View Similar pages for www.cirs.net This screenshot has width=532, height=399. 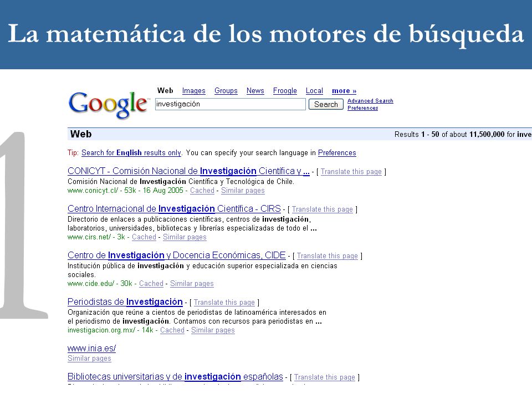click(x=185, y=237)
